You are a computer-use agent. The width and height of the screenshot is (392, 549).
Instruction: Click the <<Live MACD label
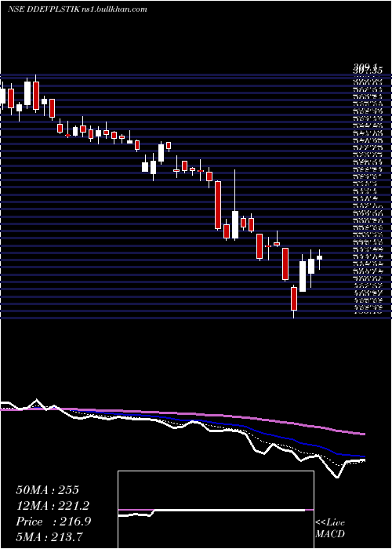click(330, 529)
